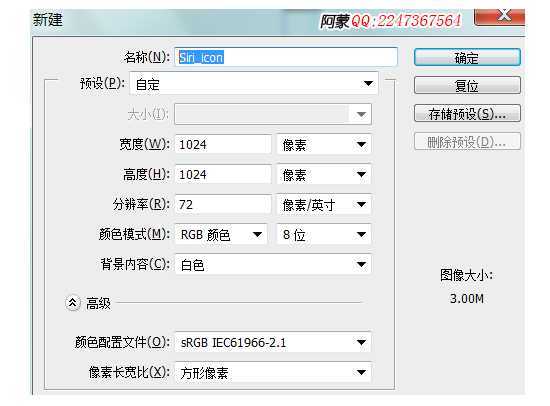Image resolution: width=550 pixels, height=406 pixels.
Task: Open the resolution unit dropdown 像素/英寸
Action: 323,204
